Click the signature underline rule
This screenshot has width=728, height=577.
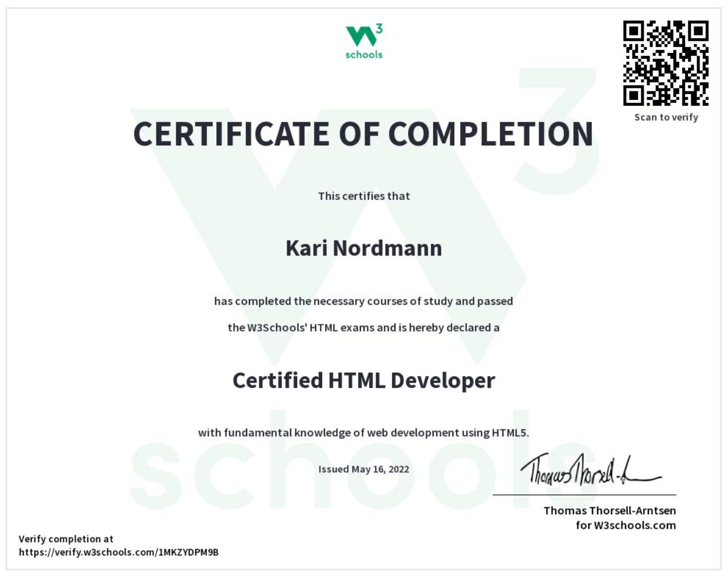coord(584,494)
